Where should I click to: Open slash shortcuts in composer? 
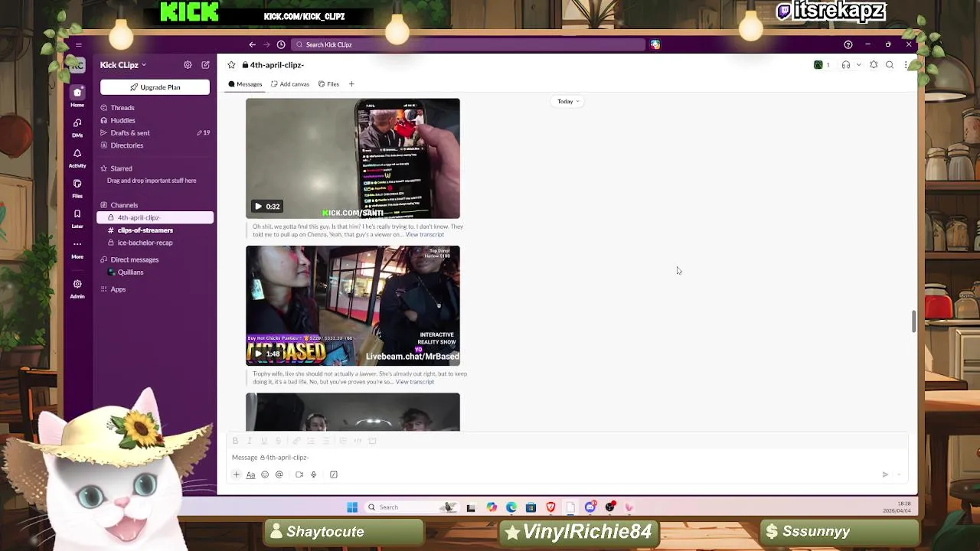pos(334,474)
